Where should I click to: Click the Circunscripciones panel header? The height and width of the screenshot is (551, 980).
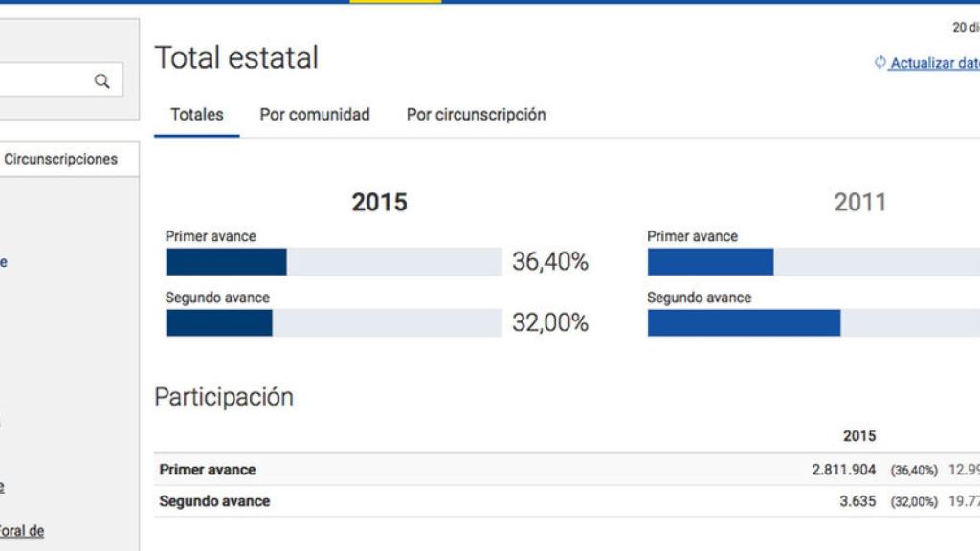(x=60, y=159)
